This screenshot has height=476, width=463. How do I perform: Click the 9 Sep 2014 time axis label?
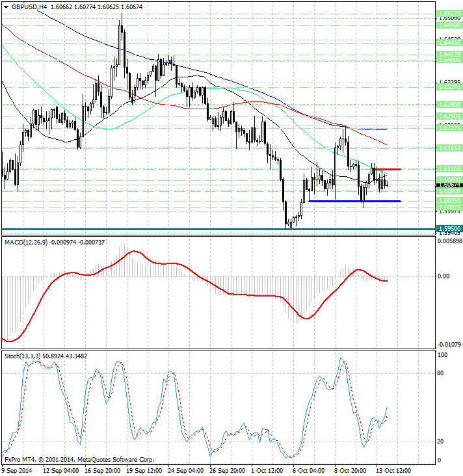click(17, 471)
